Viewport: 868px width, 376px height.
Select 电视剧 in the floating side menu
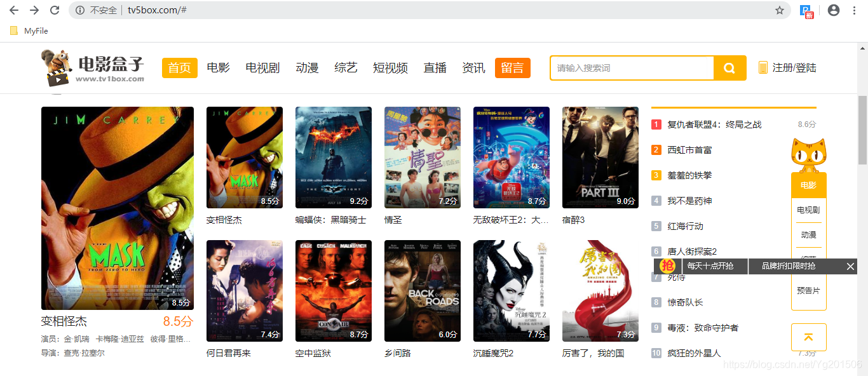(808, 210)
